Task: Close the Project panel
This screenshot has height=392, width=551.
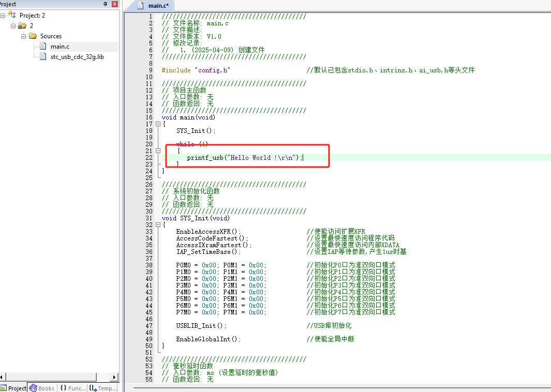Action: coord(114,4)
